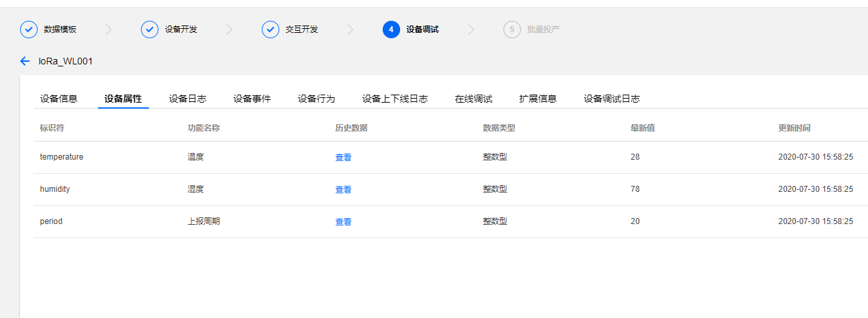Viewport: 868px width, 318px height.
Task: Click the chevron after 数据模板 step
Action: pyautogui.click(x=109, y=30)
